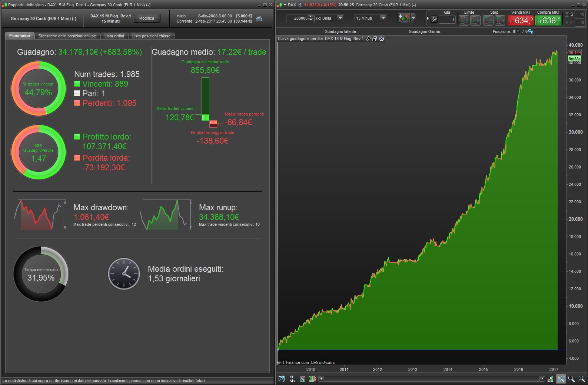Click the Modifica button
The image size is (588, 385).
coord(147,18)
